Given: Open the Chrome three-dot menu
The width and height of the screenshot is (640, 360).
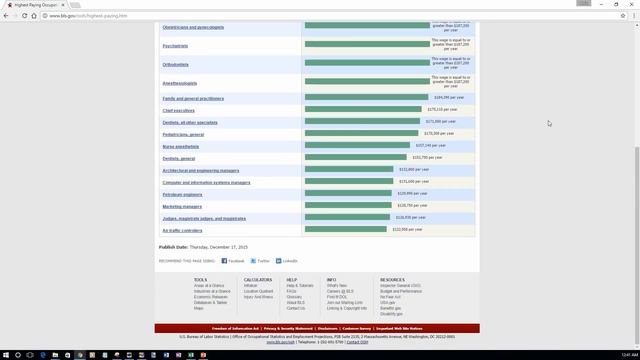Looking at the screenshot, I should pos(634,16).
